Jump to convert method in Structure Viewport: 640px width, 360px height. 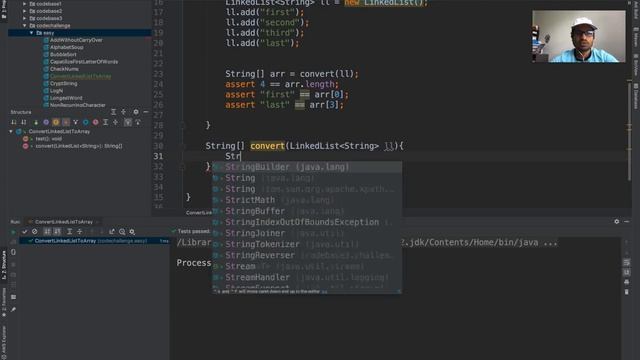point(78,146)
